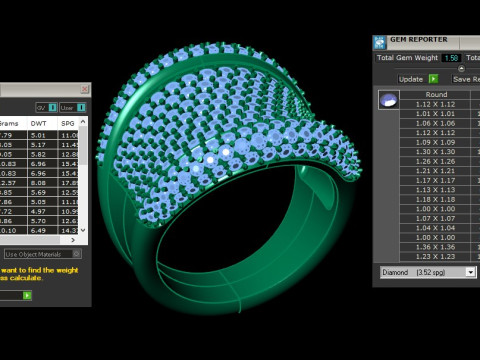Select the 1.23 X 1.23 gem row
480x360 pixels.
(x=435, y=257)
